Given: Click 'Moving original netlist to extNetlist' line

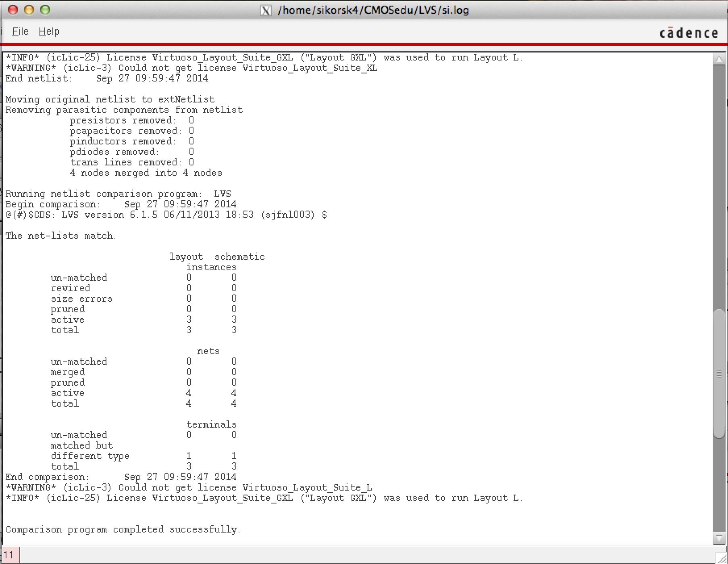Looking at the screenshot, I should [x=110, y=99].
